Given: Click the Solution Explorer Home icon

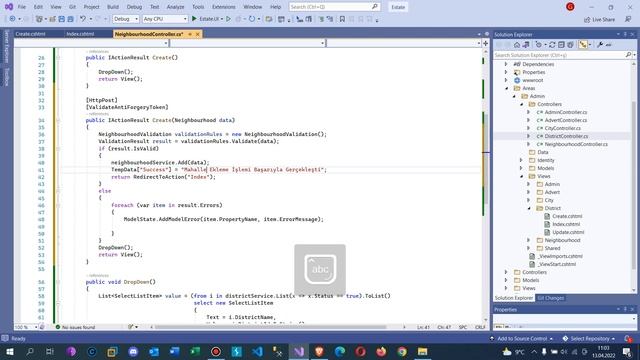Looking at the screenshot, I should [x=517, y=45].
